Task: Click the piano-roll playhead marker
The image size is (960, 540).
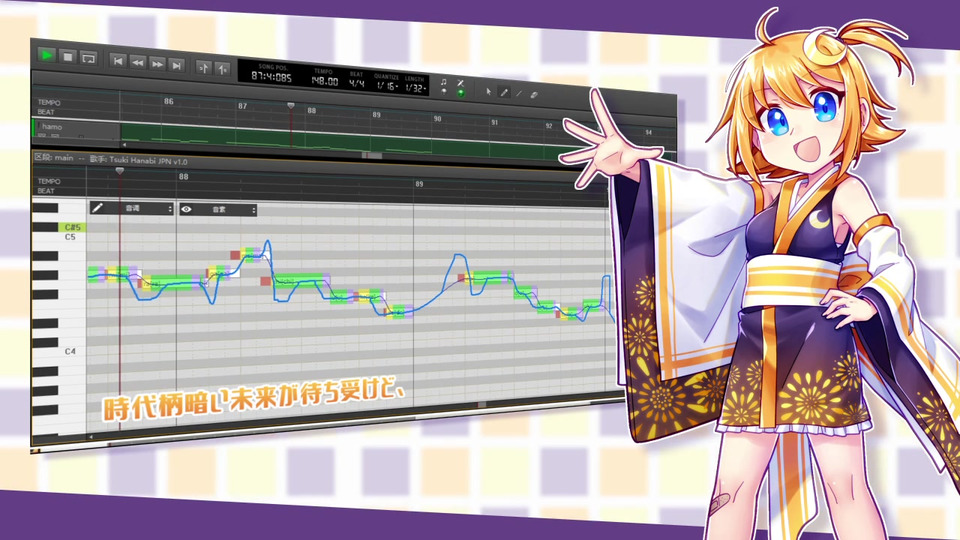Action: (x=120, y=171)
